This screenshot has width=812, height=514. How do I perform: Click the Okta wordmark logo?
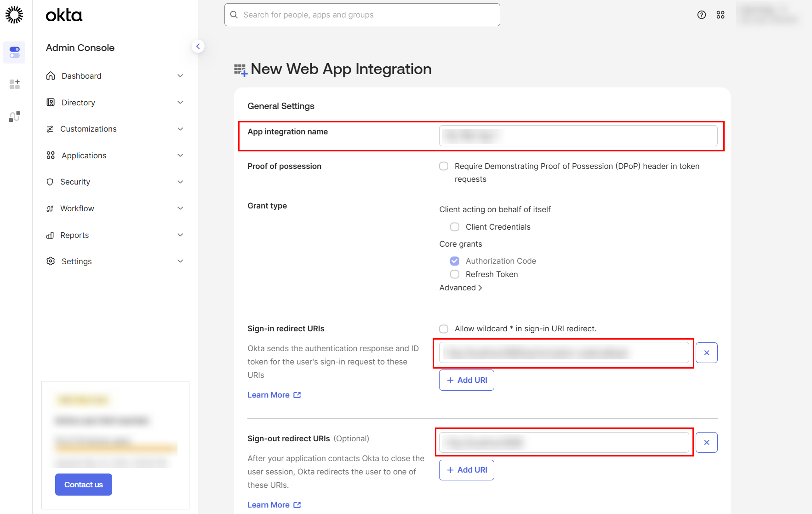(x=64, y=16)
